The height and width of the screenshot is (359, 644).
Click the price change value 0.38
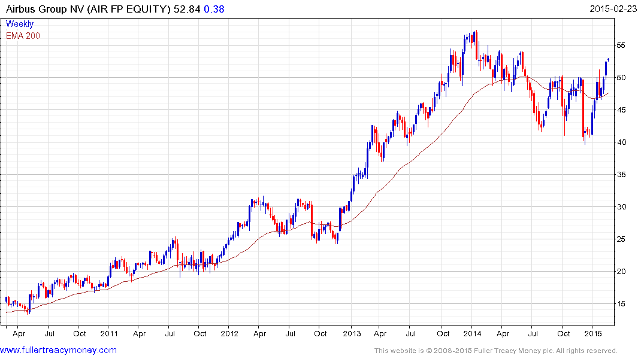pos(214,9)
